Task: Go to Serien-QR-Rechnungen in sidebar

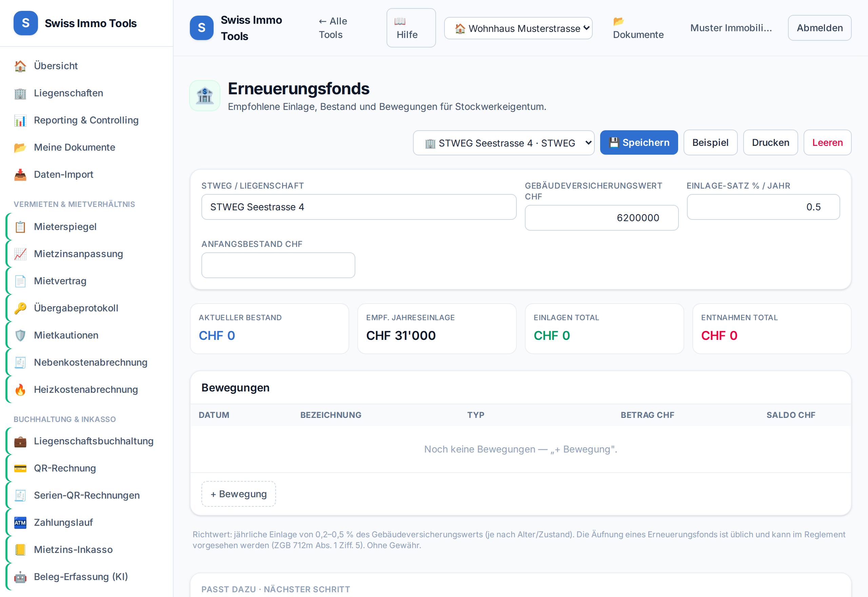Action: pos(87,496)
